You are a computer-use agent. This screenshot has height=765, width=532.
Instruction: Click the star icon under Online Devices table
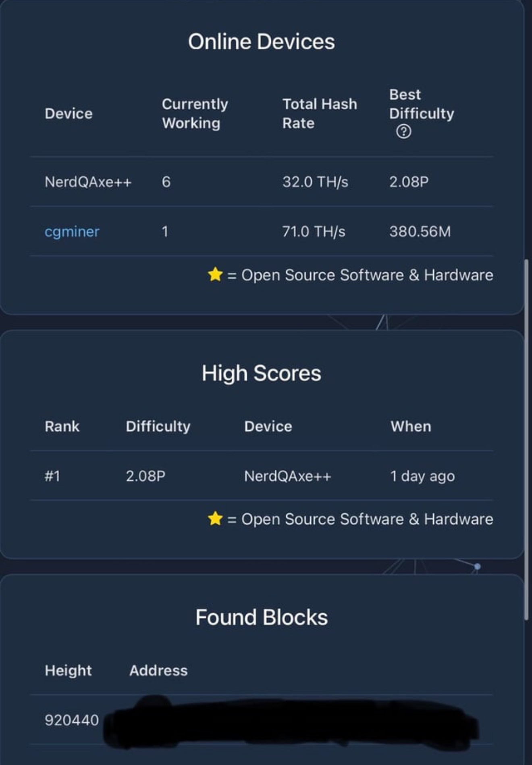click(x=215, y=275)
